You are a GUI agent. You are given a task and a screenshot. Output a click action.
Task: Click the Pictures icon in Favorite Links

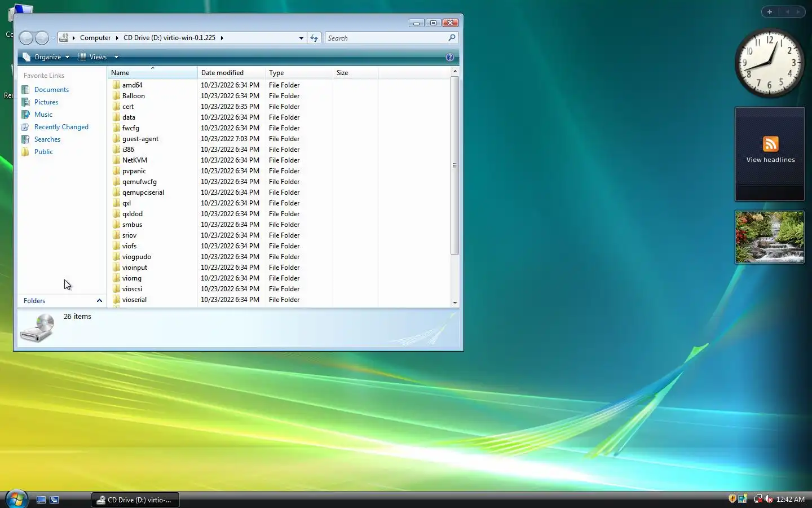pyautogui.click(x=25, y=102)
